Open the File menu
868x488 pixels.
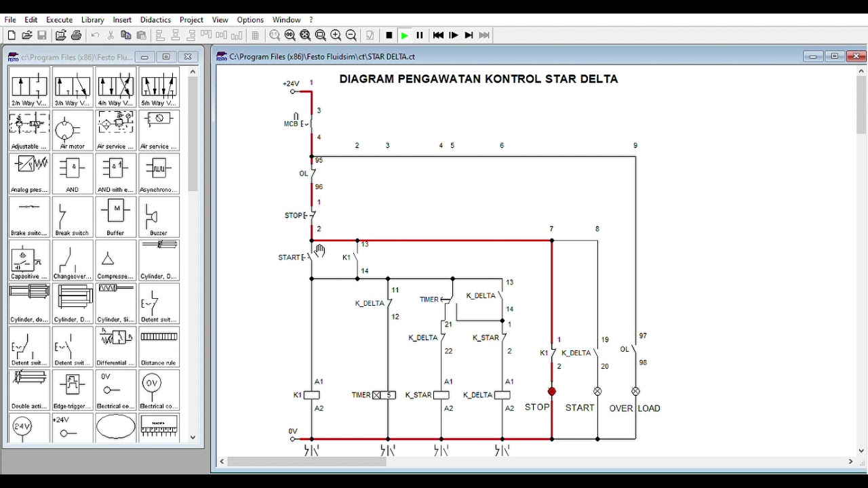coord(10,20)
